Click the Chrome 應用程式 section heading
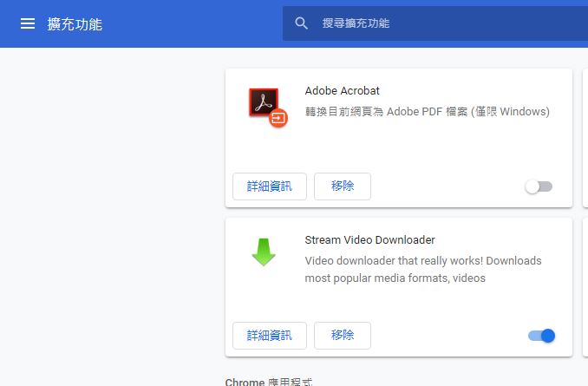 [x=268, y=382]
